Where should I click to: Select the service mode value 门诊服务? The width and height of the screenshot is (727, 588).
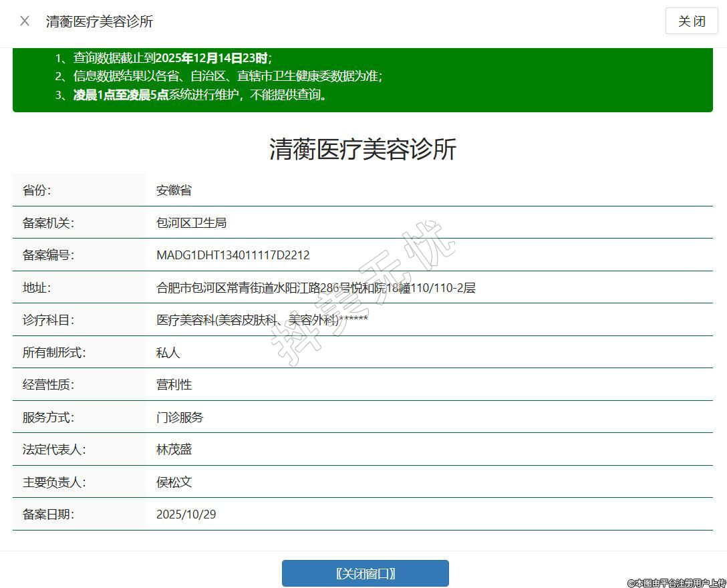pos(180,418)
